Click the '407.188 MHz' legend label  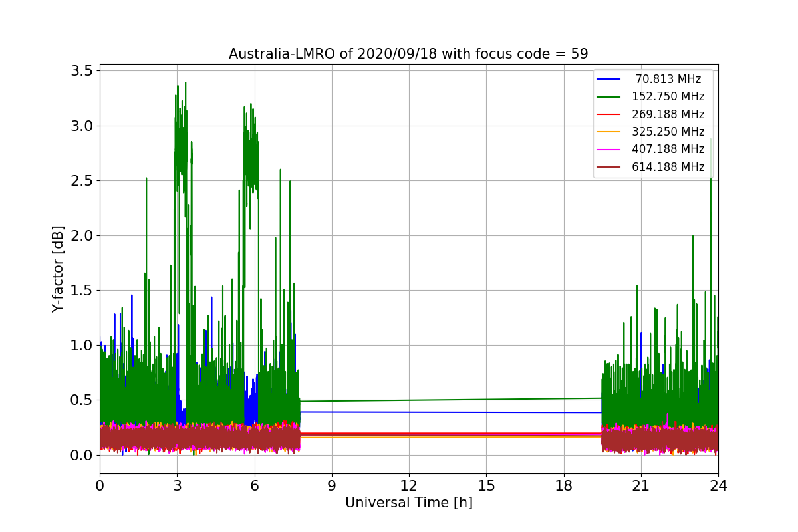click(x=668, y=149)
